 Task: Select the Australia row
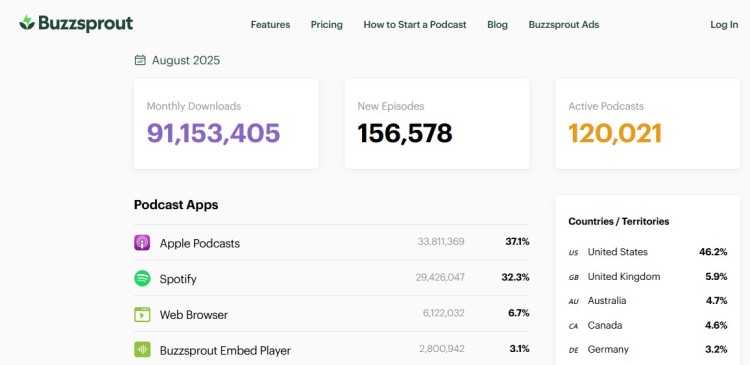[x=648, y=300]
